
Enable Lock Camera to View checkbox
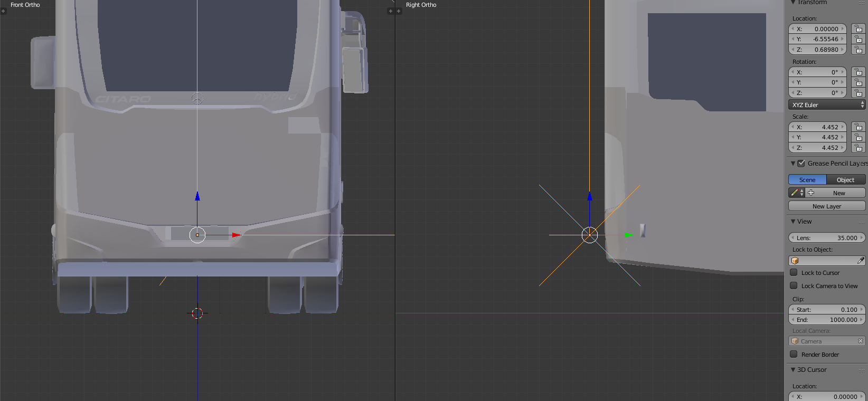794,286
